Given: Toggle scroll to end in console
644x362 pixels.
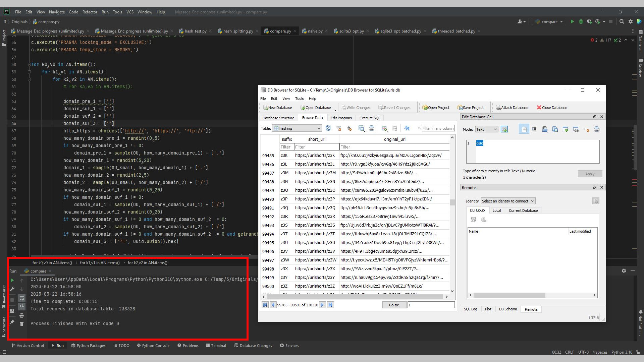Looking at the screenshot, I should click(22, 306).
